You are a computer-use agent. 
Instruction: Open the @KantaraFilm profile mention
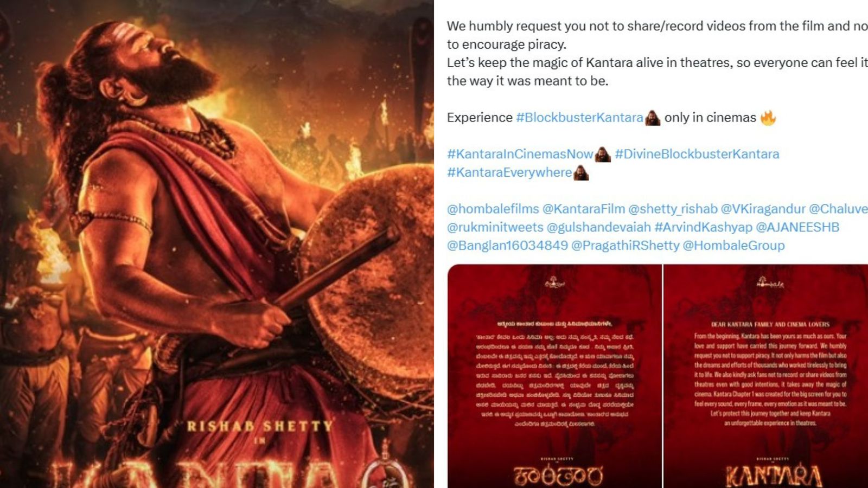tap(584, 209)
